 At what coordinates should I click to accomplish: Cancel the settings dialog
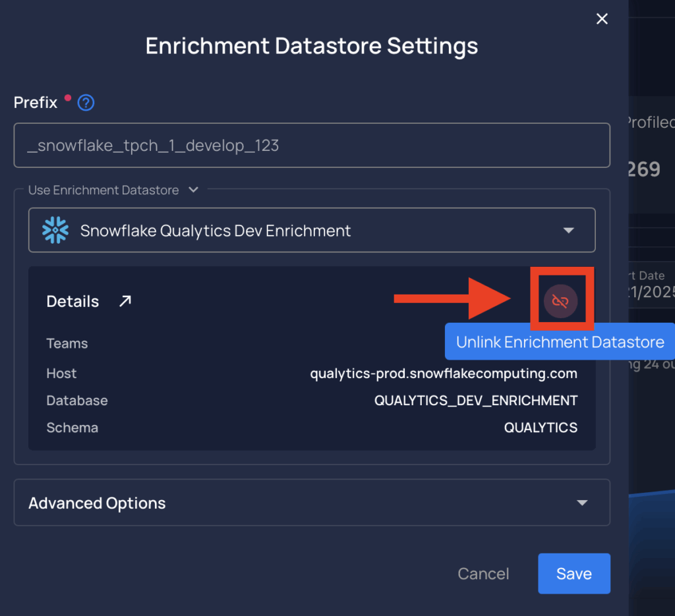[483, 573]
